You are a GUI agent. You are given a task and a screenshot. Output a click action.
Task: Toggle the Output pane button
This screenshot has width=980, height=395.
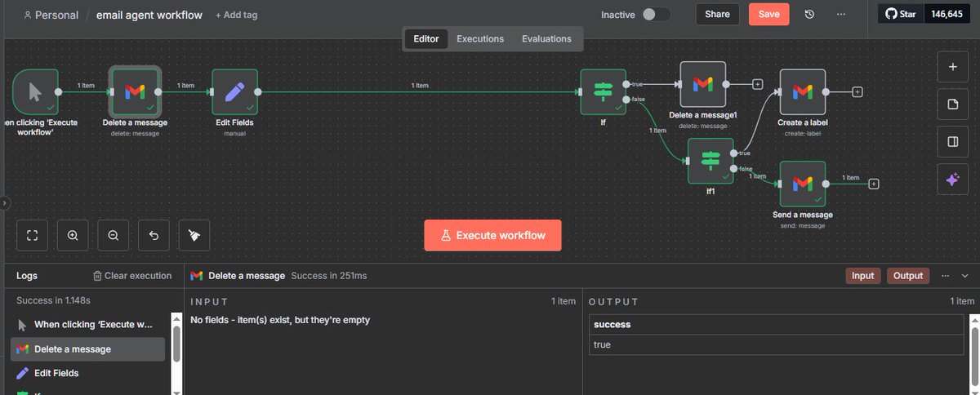908,276
